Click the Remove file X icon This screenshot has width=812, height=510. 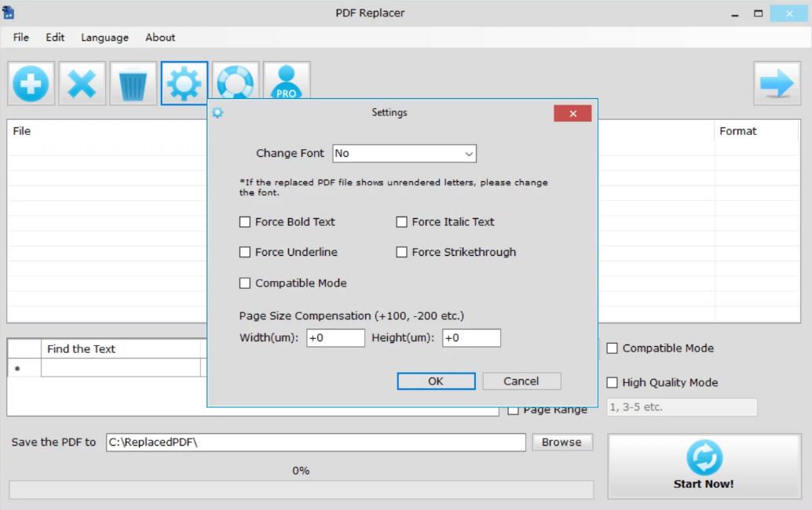82,84
